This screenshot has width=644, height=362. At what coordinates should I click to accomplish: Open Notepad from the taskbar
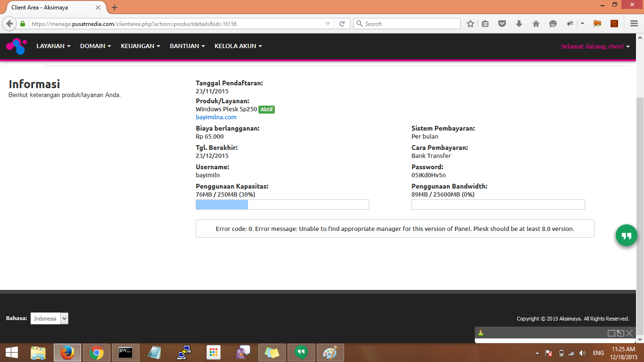coord(154,353)
